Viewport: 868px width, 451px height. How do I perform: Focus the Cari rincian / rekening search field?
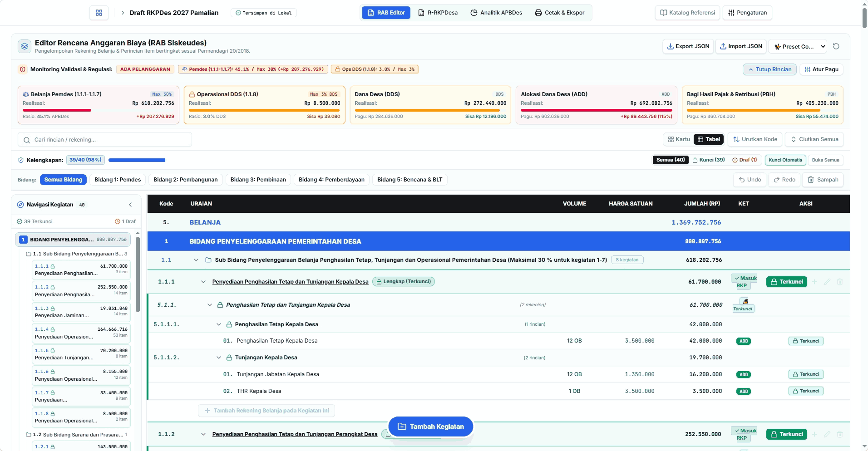pyautogui.click(x=105, y=140)
